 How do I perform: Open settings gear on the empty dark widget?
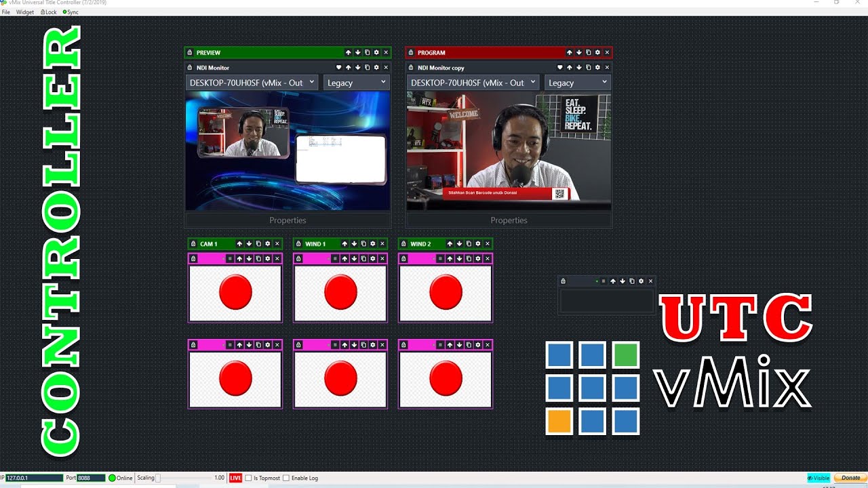tap(642, 281)
